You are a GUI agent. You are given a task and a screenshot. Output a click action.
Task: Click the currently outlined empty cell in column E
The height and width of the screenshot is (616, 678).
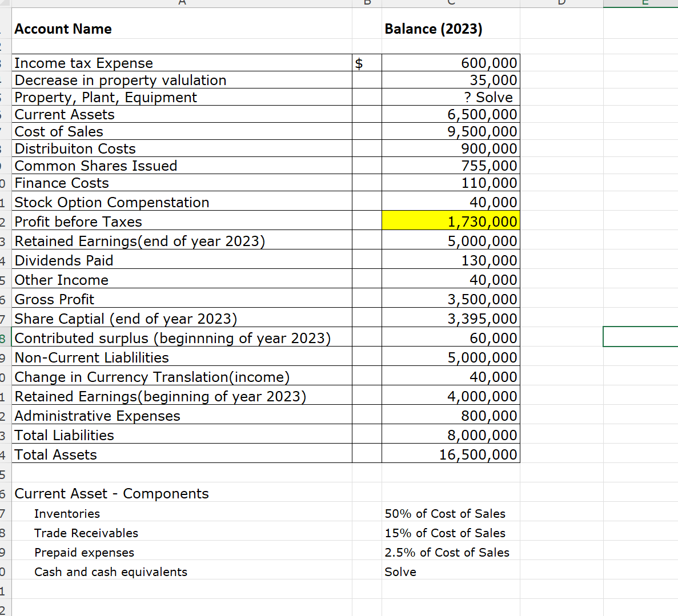[645, 337]
